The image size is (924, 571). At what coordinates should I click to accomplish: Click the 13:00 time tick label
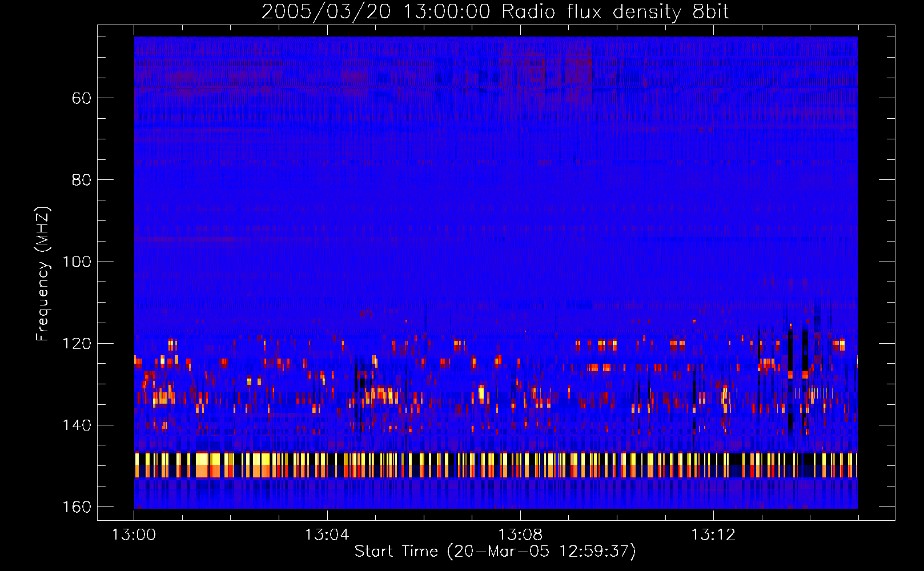[x=134, y=535]
